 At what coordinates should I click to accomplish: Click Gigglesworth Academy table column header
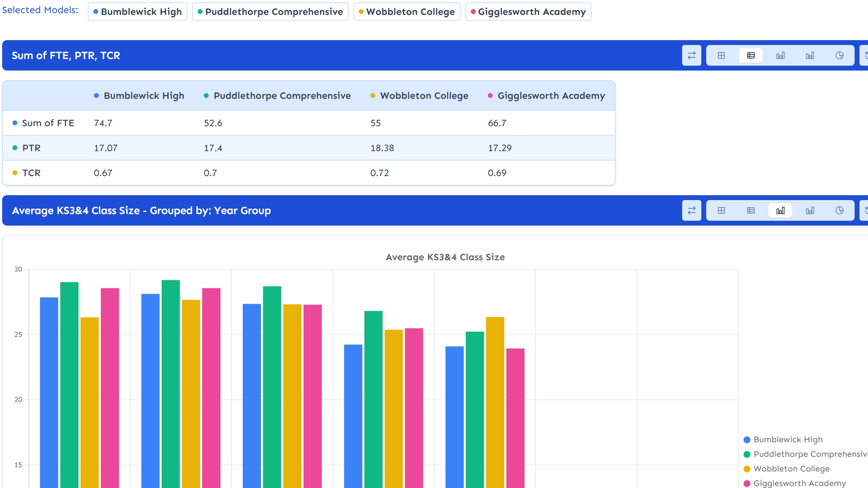coord(551,96)
